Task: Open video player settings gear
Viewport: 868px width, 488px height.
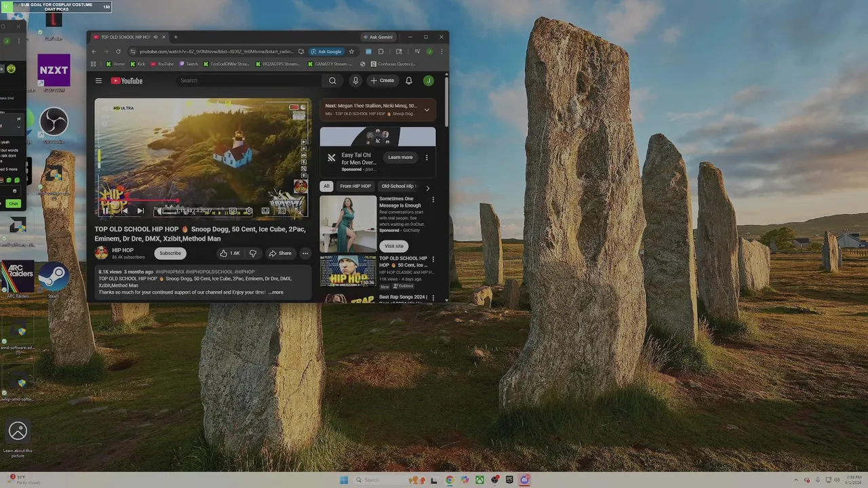Action: pyautogui.click(x=249, y=211)
